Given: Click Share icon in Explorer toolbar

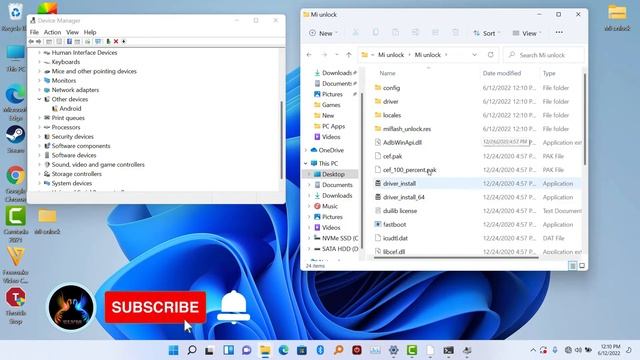Looking at the screenshot, I should [435, 33].
